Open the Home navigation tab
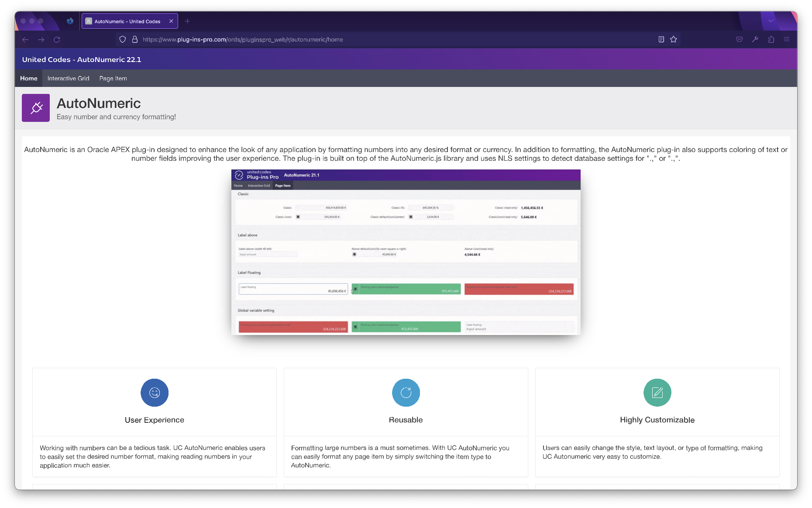The image size is (812, 508). tap(29, 78)
